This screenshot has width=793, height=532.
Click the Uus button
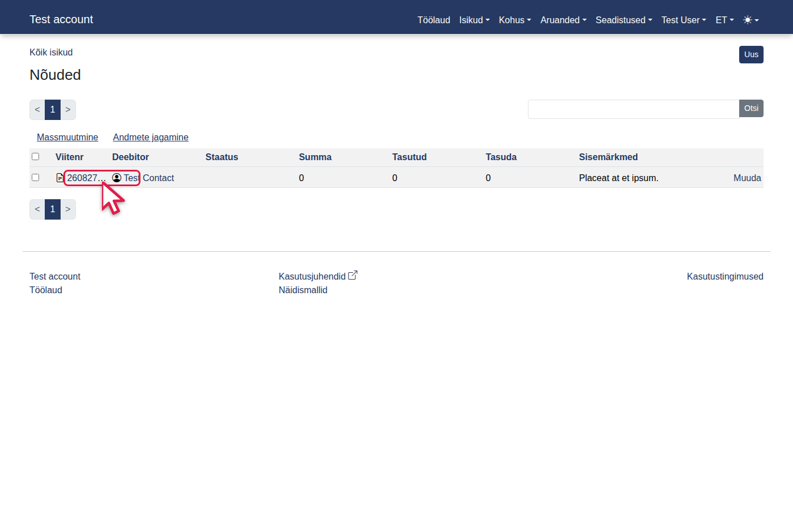751,54
